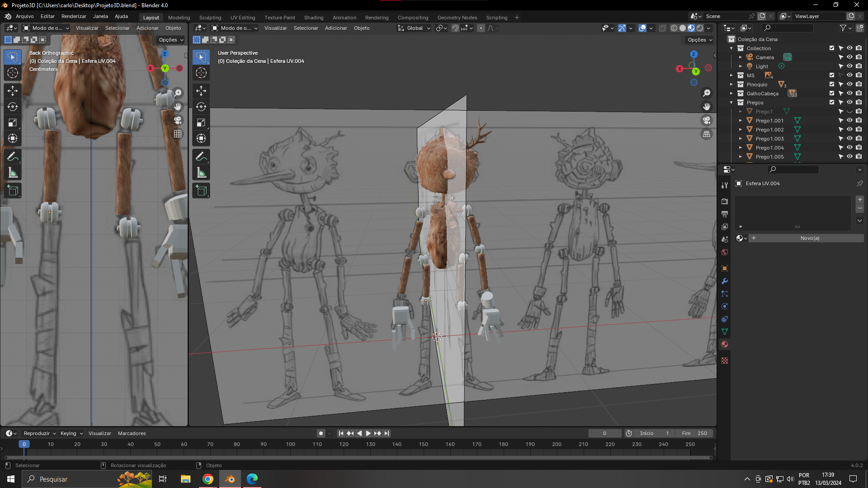Click the Add Cube tool icon

(201, 191)
